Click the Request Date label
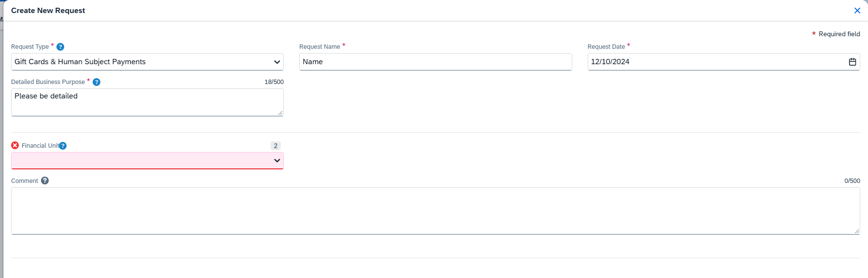 click(x=606, y=47)
